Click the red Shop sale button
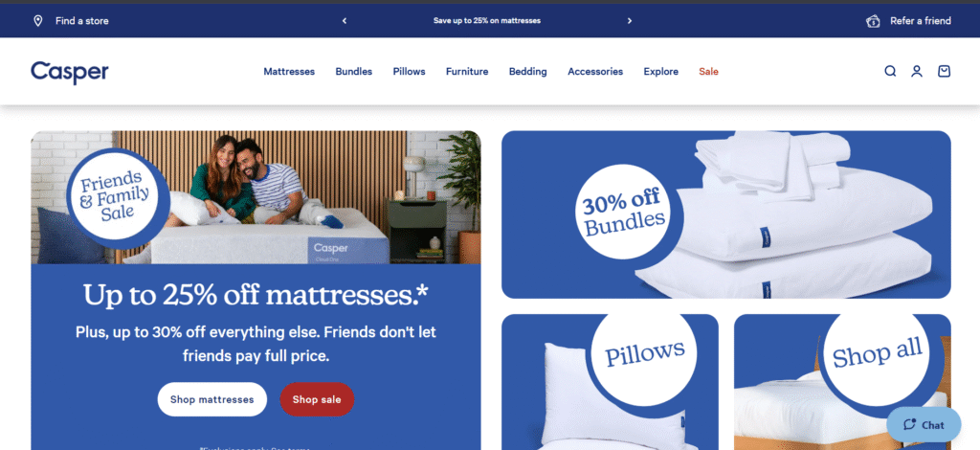The image size is (980, 450). (x=317, y=399)
